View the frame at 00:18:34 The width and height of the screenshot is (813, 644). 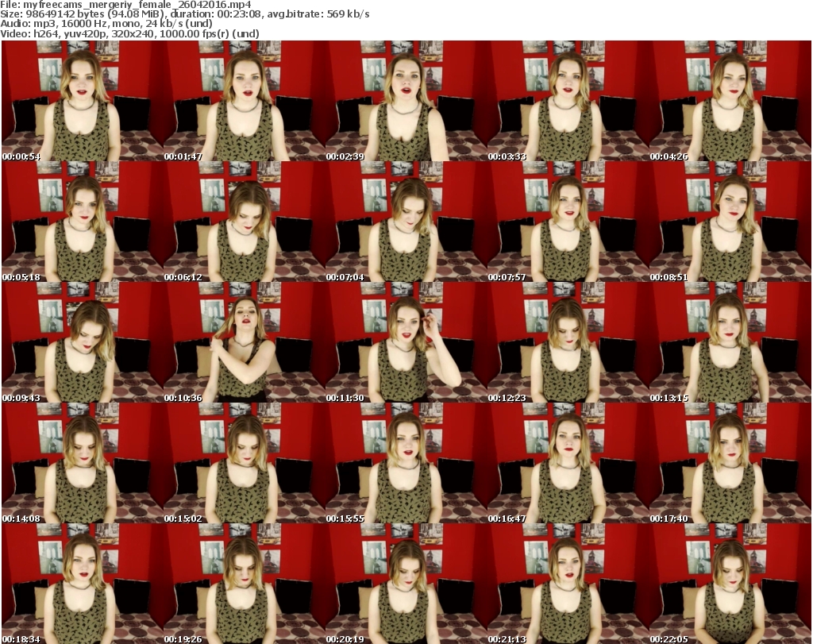tap(83, 584)
